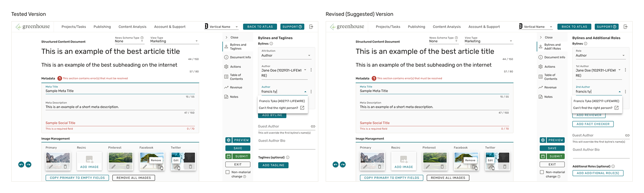The image size is (644, 193).
Task: Open Account & Support menu in Revised Version
Action: 484,27
